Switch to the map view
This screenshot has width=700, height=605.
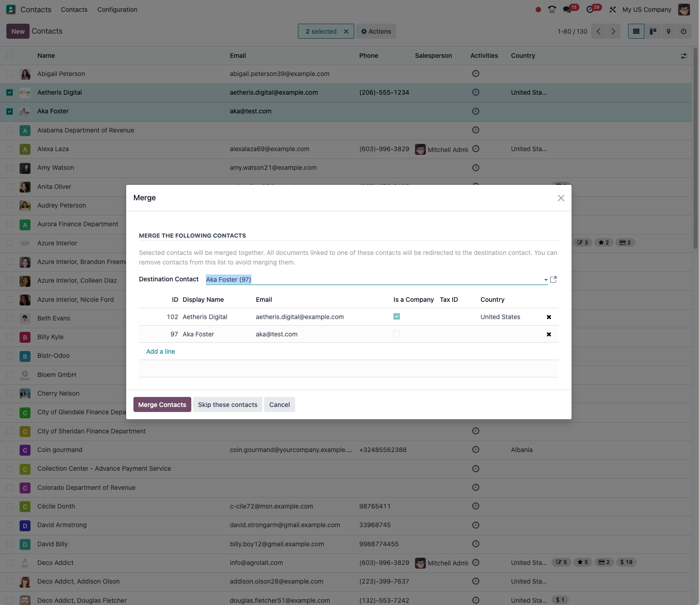[x=669, y=31]
